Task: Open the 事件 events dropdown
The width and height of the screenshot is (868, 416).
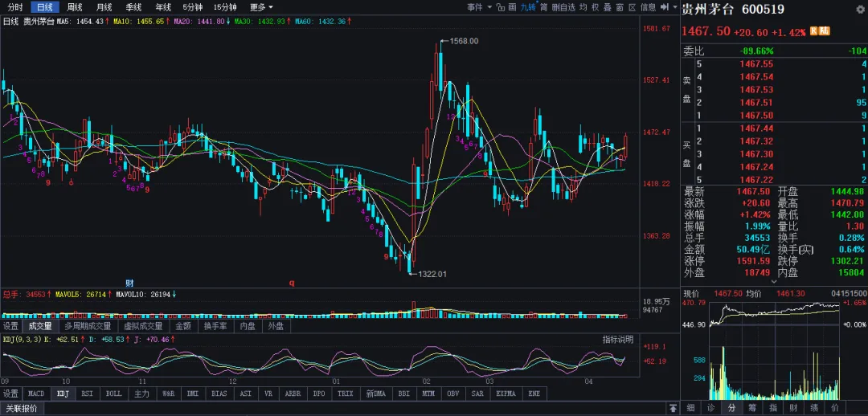Action: click(x=478, y=7)
